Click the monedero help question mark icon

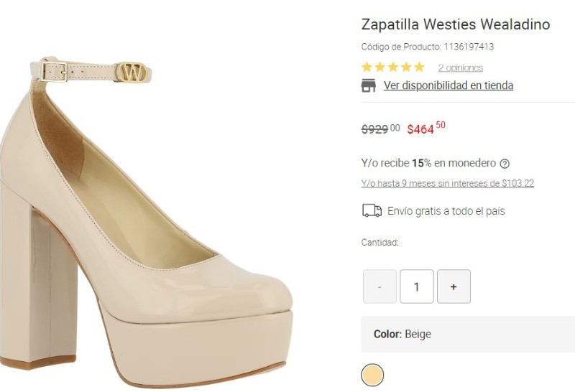pyautogui.click(x=505, y=164)
